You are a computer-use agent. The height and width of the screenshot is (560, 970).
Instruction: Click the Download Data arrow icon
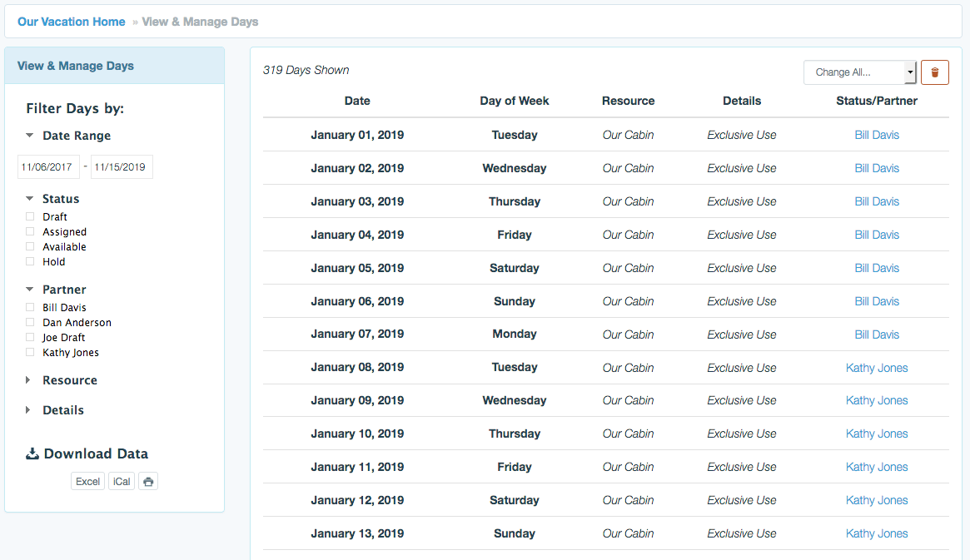pyautogui.click(x=32, y=453)
